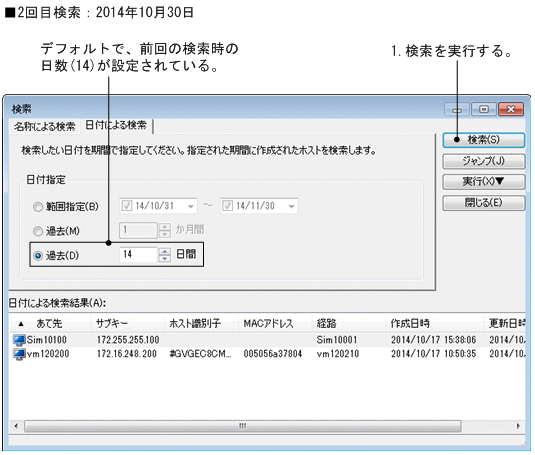Click the 172.16.248.200 subkey cell
Image resolution: width=535 pixels, height=455 pixels.
point(127,354)
